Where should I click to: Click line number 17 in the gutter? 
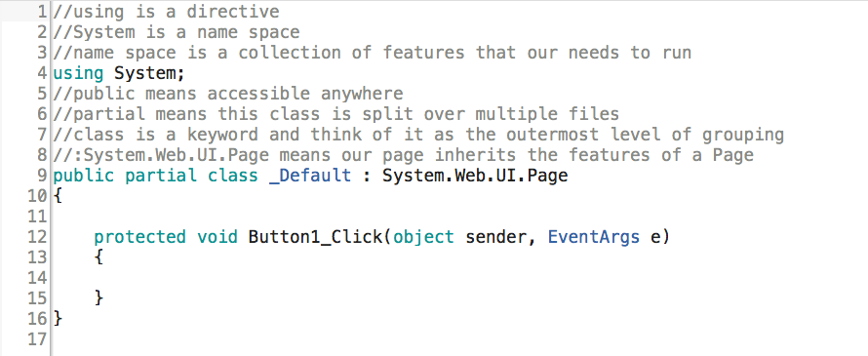38,339
